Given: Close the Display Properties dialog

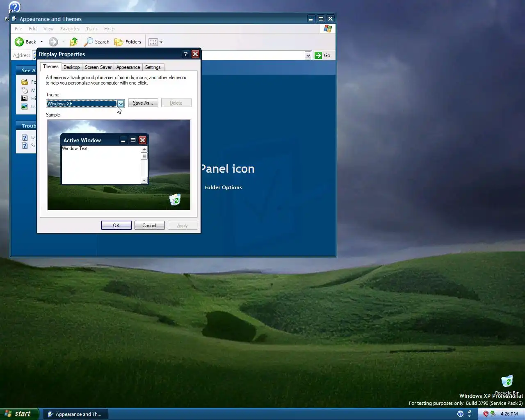Looking at the screenshot, I should [196, 54].
